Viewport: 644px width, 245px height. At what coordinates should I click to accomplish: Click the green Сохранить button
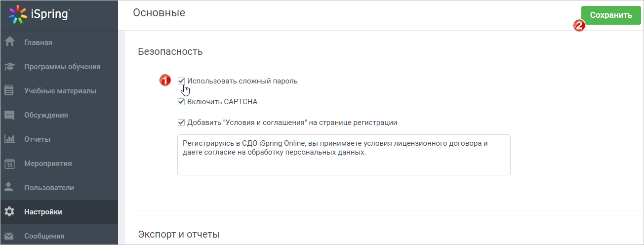coord(611,15)
